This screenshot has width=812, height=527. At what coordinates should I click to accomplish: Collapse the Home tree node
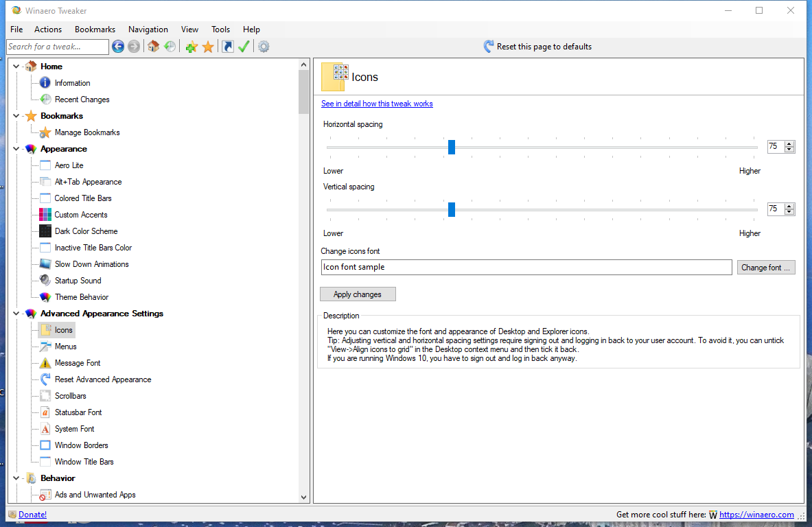pyautogui.click(x=16, y=67)
